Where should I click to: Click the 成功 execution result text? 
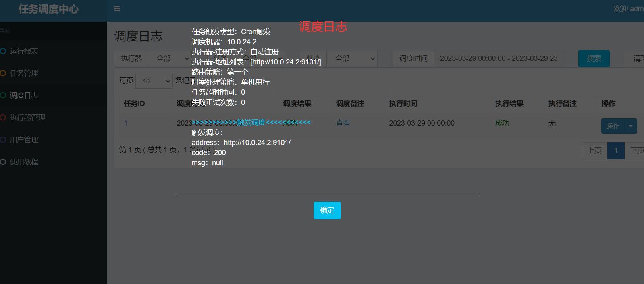click(x=502, y=123)
